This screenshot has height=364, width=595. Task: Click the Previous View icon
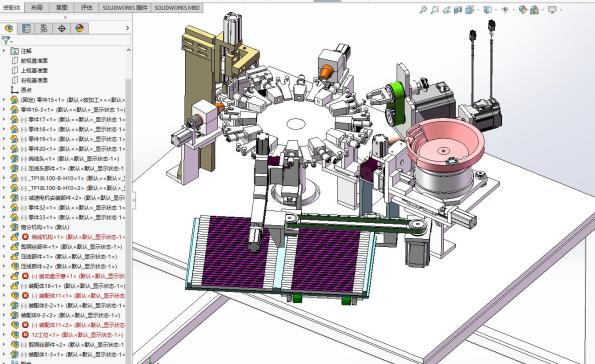[447, 10]
